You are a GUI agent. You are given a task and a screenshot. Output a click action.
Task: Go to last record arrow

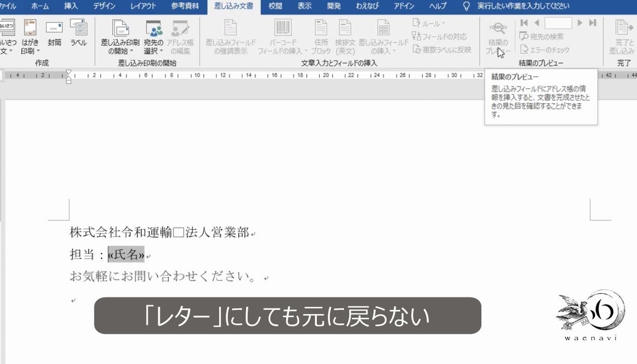(593, 23)
